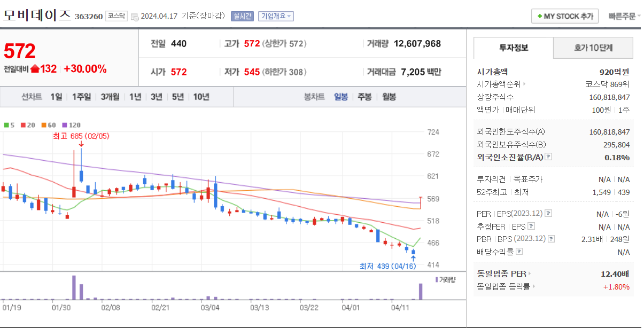
Task: Click help icon next to 외국인소진율(B/A)
Action: click(x=548, y=157)
